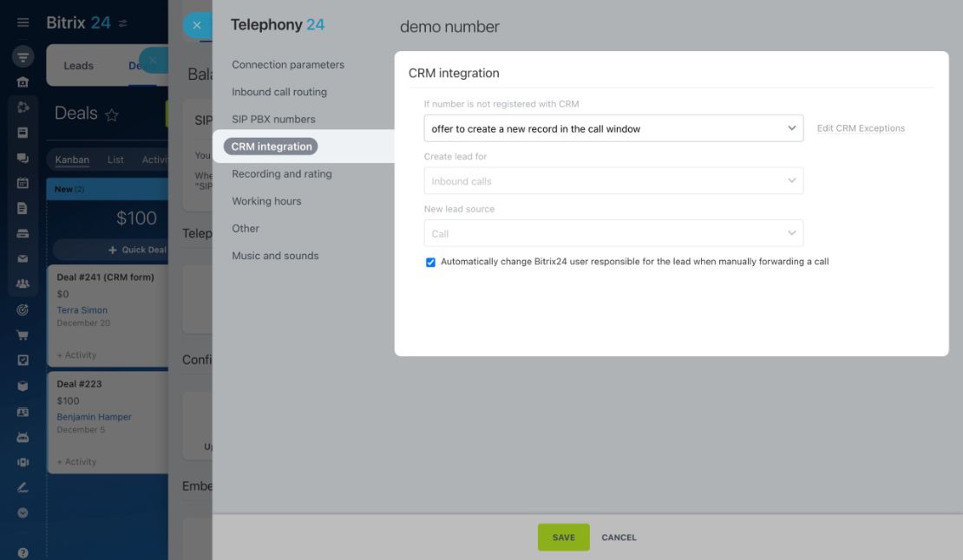The image size is (963, 560).
Task: Open the chat messenger sidebar icon
Action: [x=23, y=159]
